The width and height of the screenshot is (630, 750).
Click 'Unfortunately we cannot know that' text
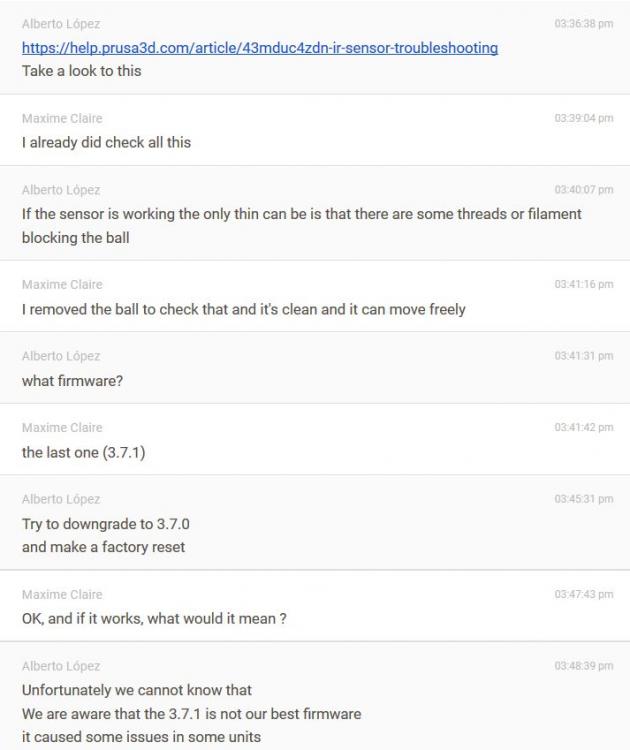point(136,690)
